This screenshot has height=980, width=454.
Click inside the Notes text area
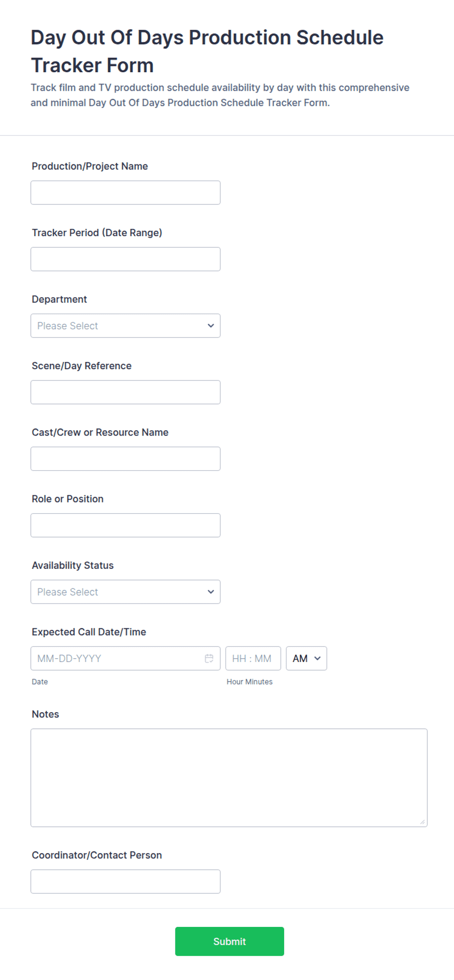coord(229,778)
